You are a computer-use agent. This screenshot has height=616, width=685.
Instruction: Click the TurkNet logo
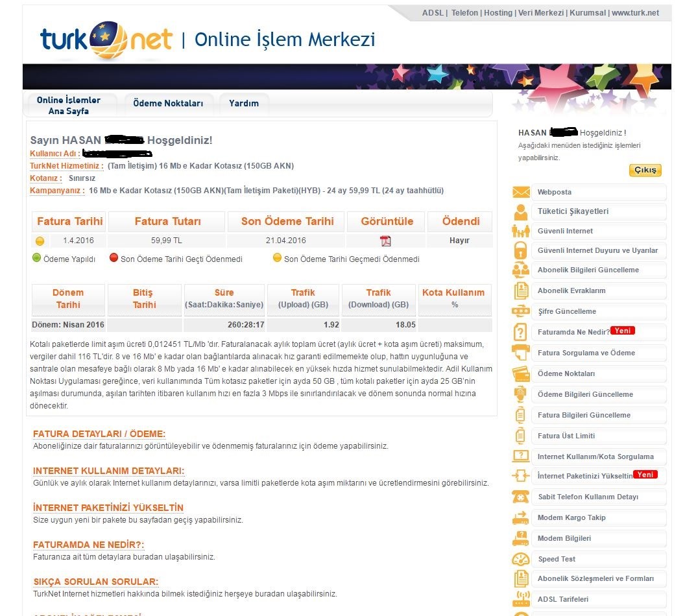tap(106, 40)
